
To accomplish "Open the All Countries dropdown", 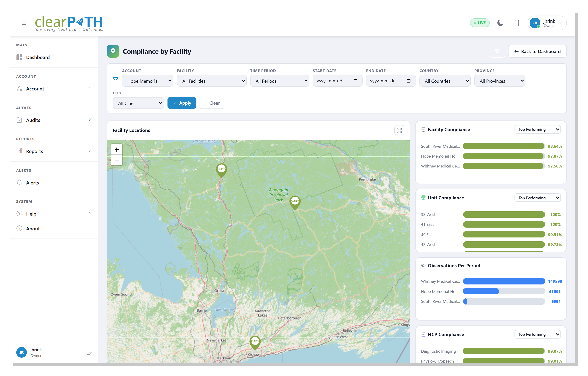I will click(x=445, y=81).
